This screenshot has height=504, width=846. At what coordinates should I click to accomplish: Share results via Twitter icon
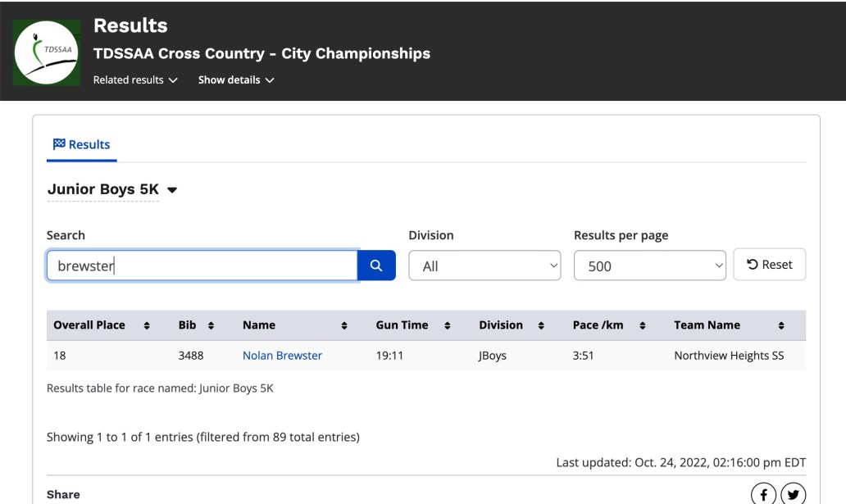[793, 494]
